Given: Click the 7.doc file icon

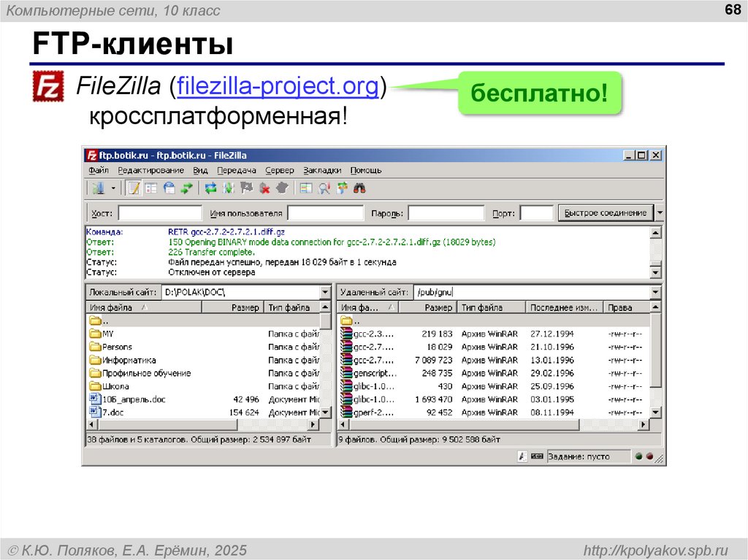Looking at the screenshot, I should 94,413.
